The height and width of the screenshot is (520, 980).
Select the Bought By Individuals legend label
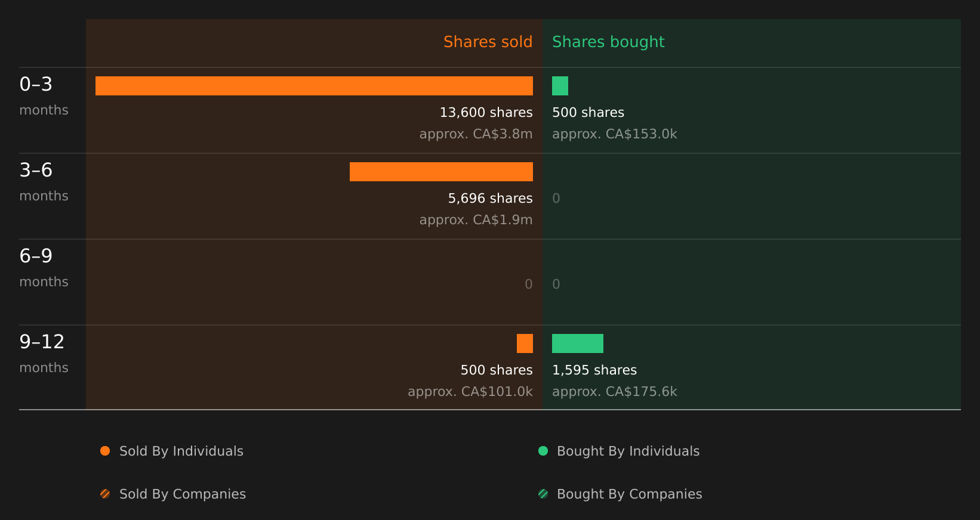click(x=628, y=451)
